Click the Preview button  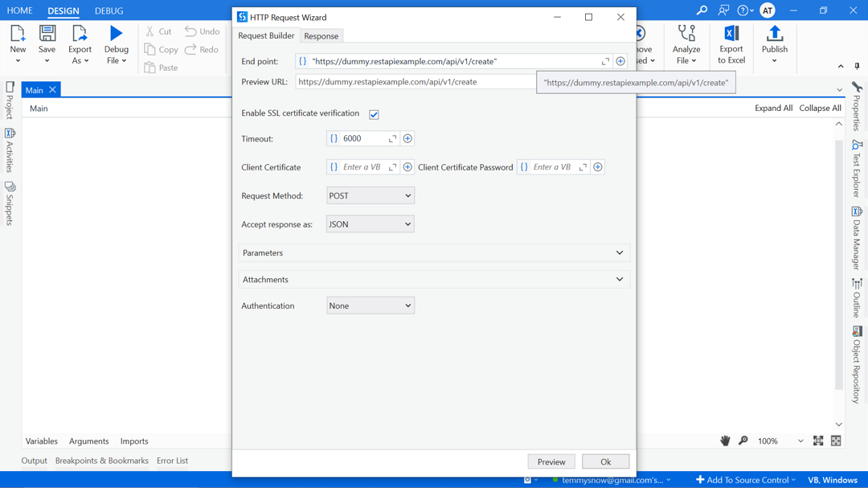coord(551,462)
